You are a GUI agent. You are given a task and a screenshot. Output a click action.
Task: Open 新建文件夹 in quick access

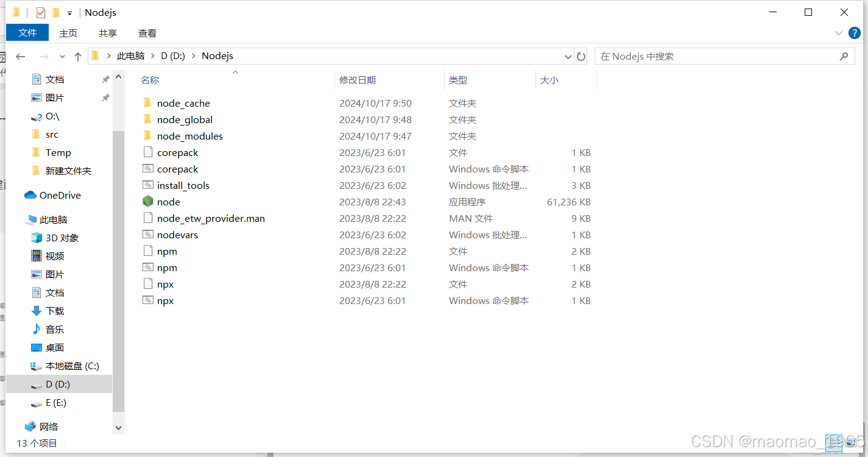(x=61, y=171)
